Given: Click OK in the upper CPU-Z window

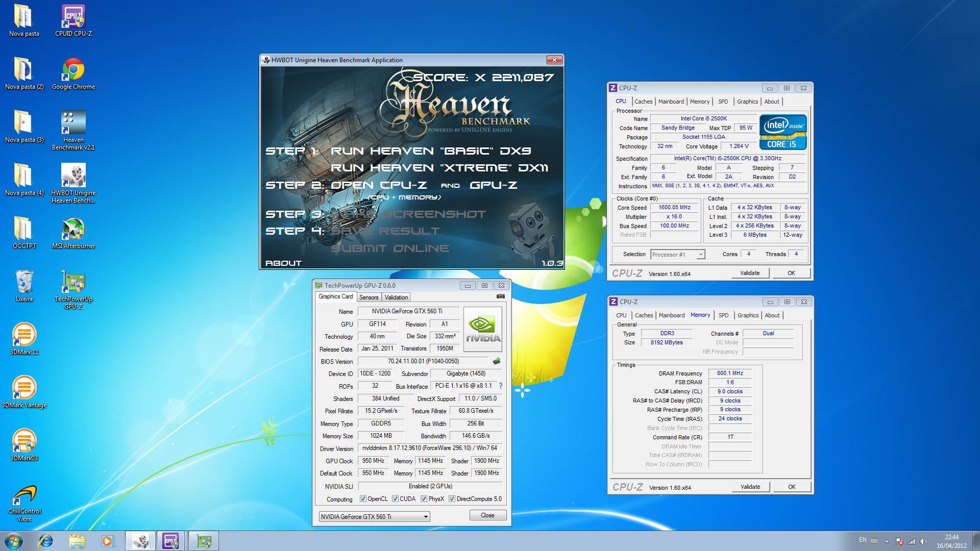Looking at the screenshot, I should click(791, 273).
